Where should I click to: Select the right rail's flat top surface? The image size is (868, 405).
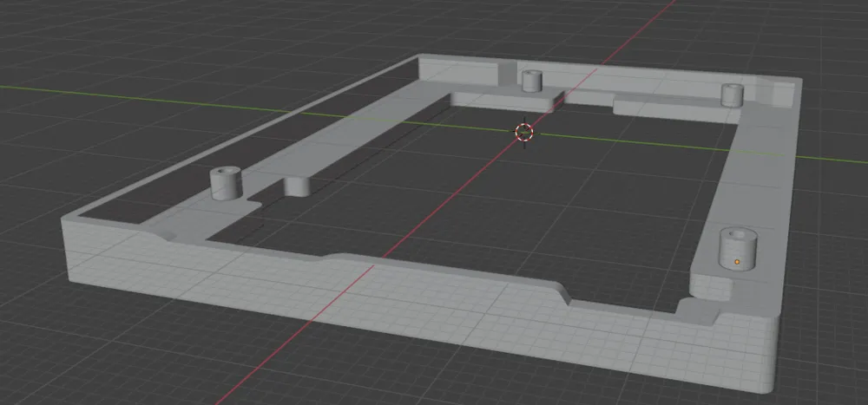755,173
